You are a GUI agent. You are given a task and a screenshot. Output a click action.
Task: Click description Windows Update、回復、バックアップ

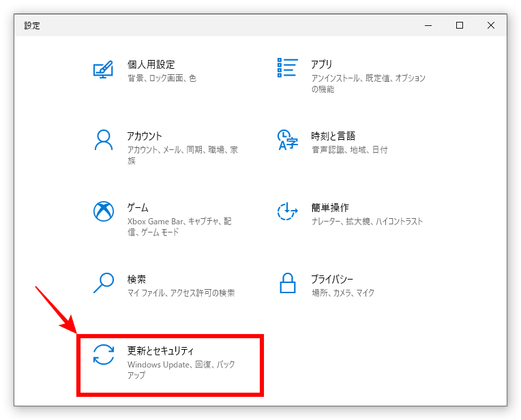(181, 370)
